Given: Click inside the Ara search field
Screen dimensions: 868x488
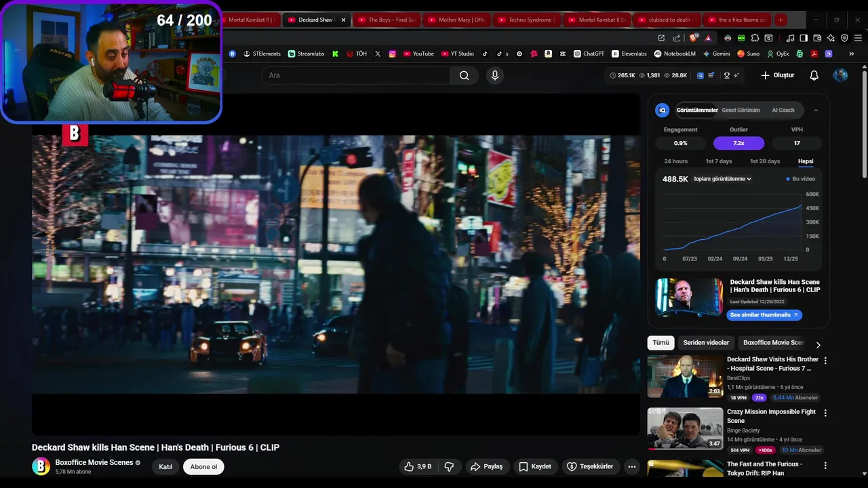Looking at the screenshot, I should click(x=355, y=75).
